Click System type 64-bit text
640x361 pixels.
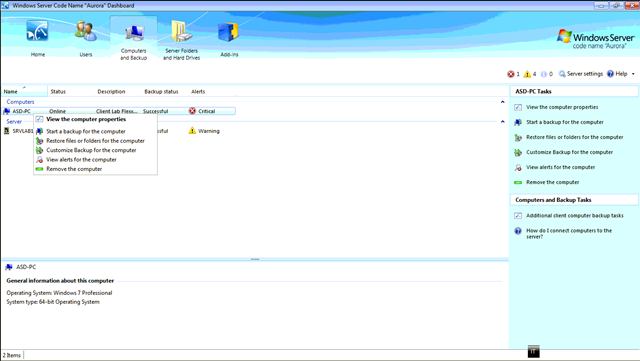pos(53,302)
